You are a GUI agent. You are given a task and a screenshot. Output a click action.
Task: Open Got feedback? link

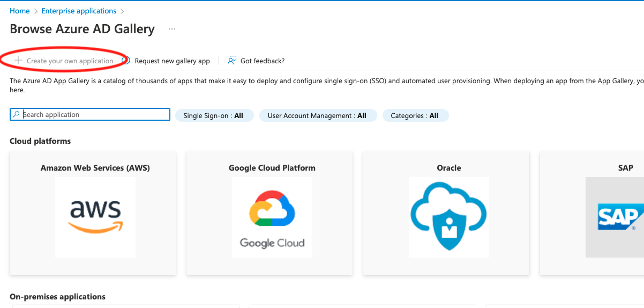coord(263,61)
